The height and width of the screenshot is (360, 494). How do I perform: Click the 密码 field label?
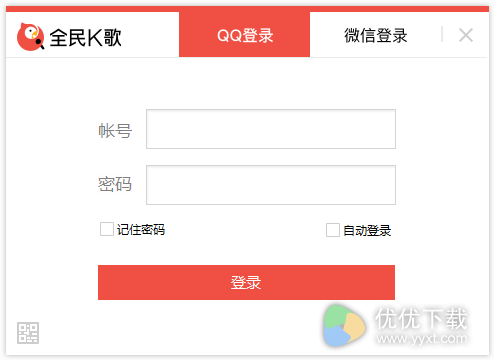click(115, 184)
